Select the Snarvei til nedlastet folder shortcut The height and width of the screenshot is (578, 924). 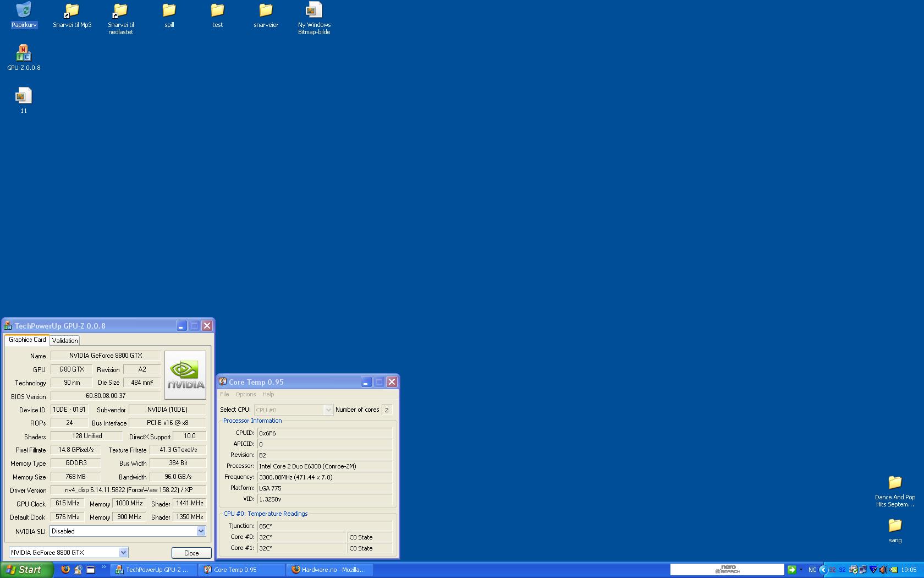(x=120, y=19)
